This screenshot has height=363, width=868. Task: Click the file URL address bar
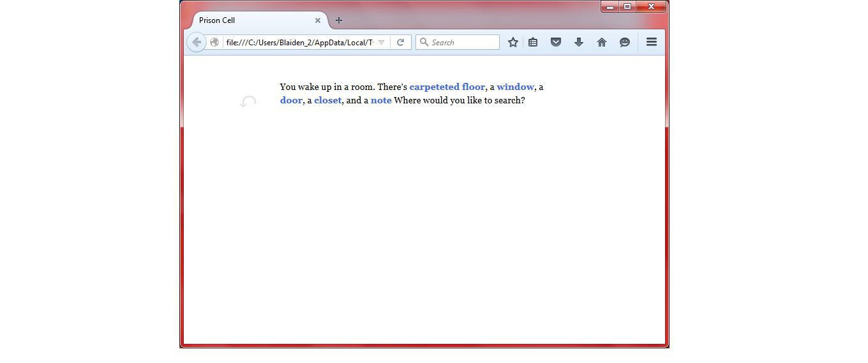tap(299, 42)
